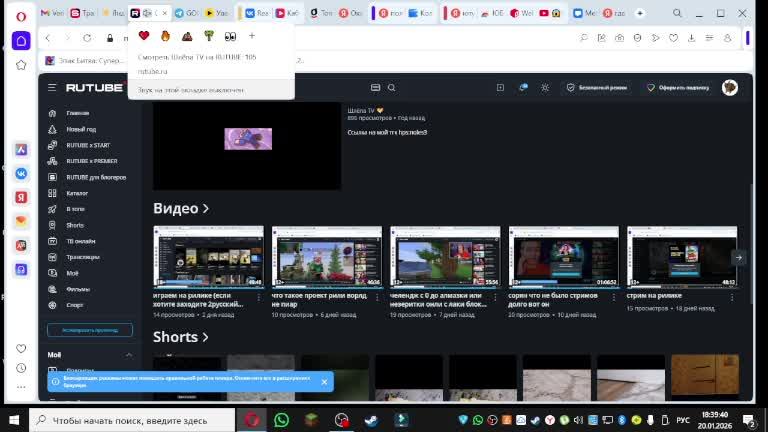Screen dimensions: 768x432
Task: Open video thumbnail играем на рилике
Action: 208,256
